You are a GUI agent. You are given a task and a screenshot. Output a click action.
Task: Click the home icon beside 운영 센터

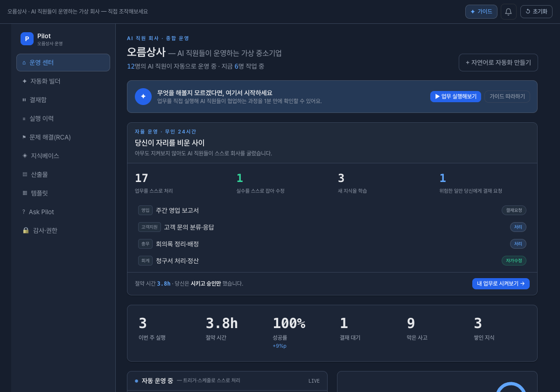(24, 63)
